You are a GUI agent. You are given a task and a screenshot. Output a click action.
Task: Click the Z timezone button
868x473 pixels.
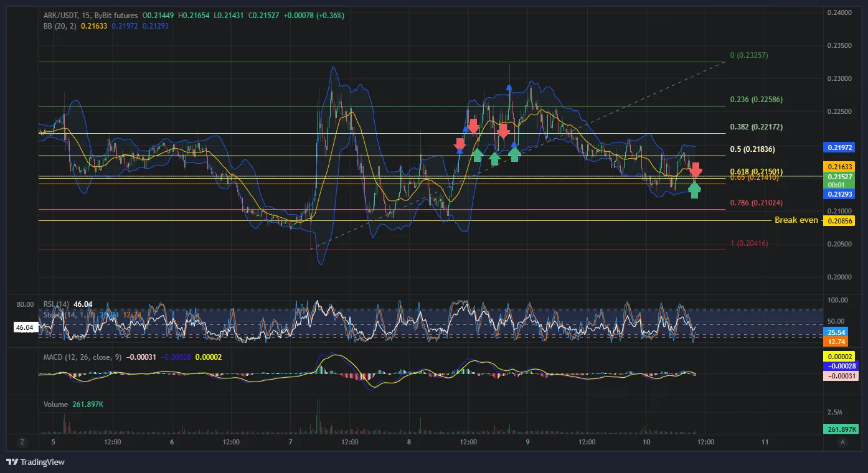22,442
